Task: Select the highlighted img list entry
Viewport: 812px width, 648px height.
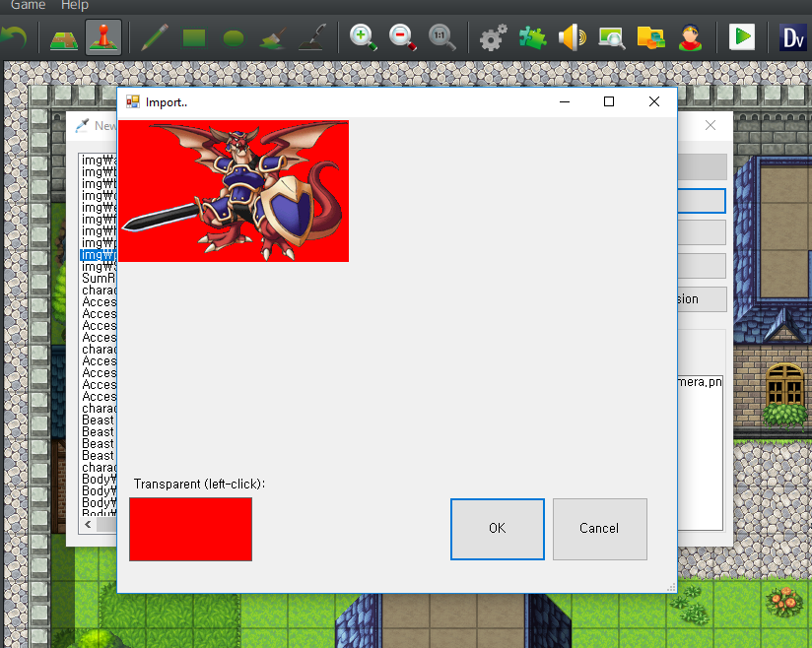Action: coord(99,255)
